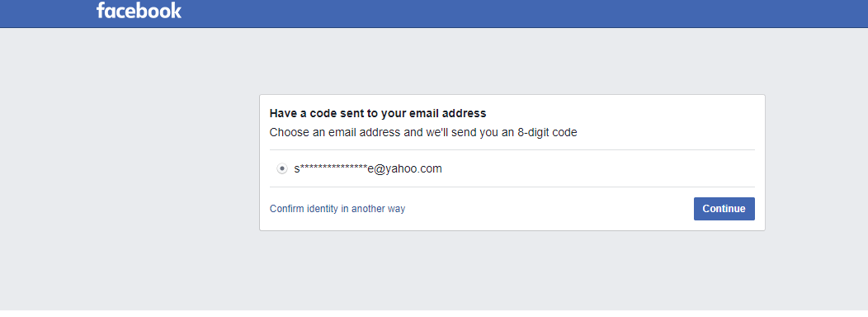The image size is (868, 317).
Task: Click the blue Facebook header bar
Action: [434, 14]
